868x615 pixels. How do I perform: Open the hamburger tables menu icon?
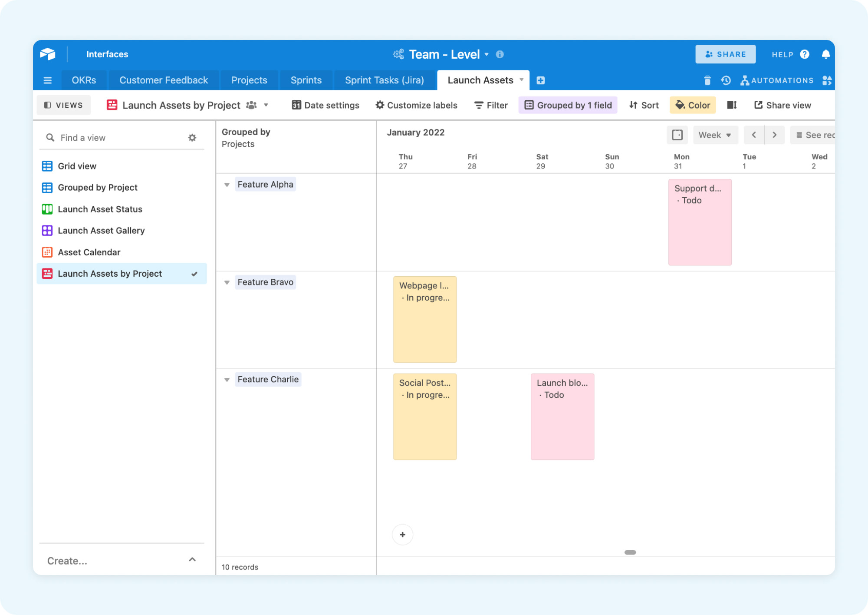pos(48,80)
